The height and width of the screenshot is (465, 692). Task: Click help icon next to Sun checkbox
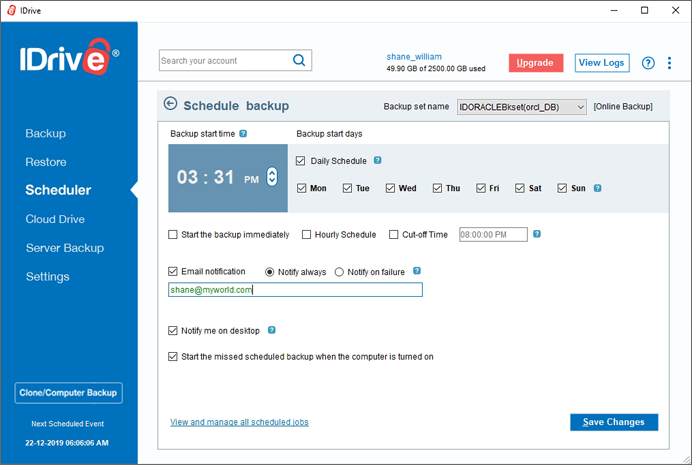tap(598, 188)
